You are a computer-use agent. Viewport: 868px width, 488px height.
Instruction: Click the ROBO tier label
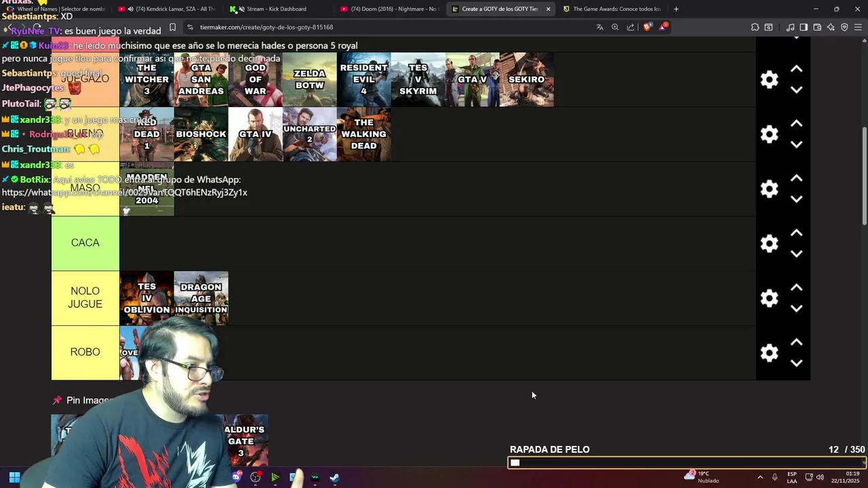click(x=85, y=352)
